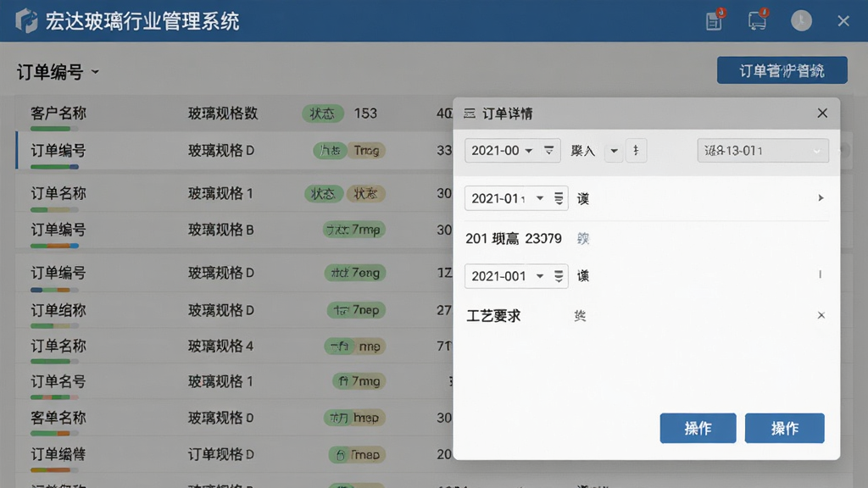Close the application with the header X icon
868x488 pixels.
point(843,21)
